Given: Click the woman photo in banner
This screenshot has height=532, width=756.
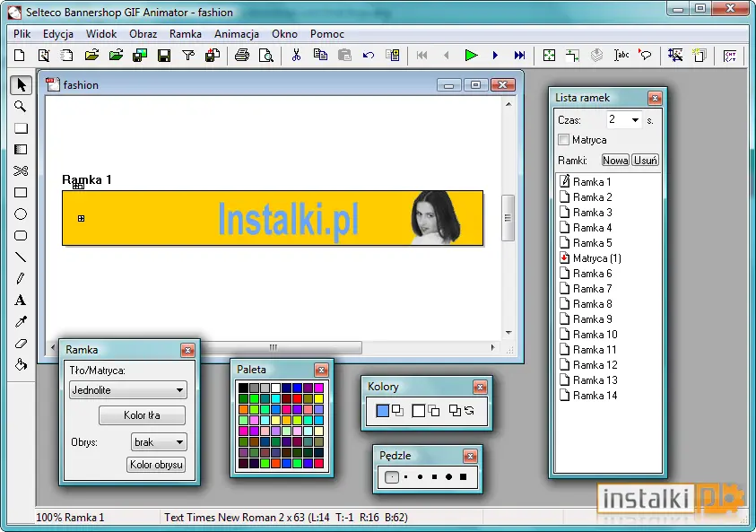Looking at the screenshot, I should 435,218.
